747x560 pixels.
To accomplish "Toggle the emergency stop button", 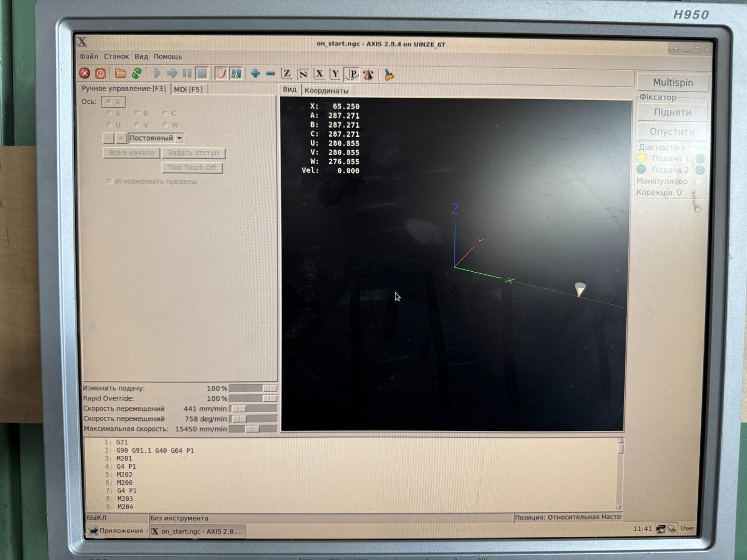I will (85, 74).
